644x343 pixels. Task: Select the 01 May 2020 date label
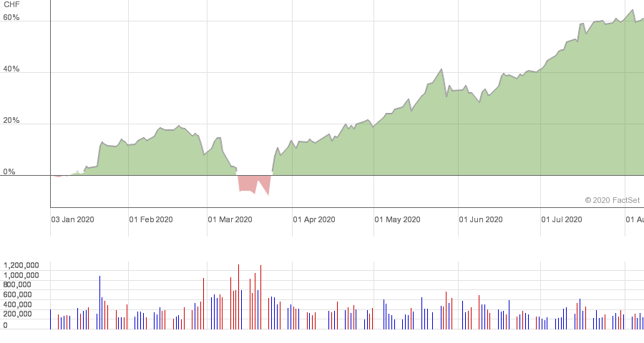click(x=397, y=219)
